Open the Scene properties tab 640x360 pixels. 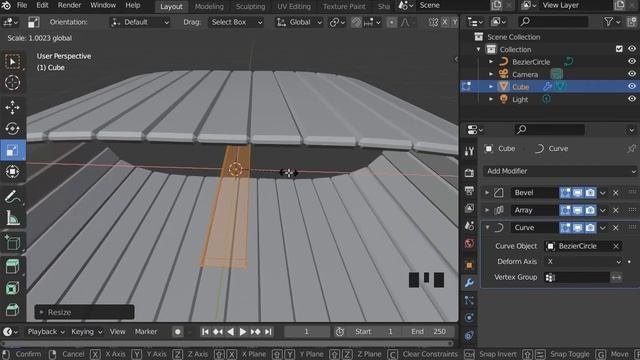coord(469,226)
